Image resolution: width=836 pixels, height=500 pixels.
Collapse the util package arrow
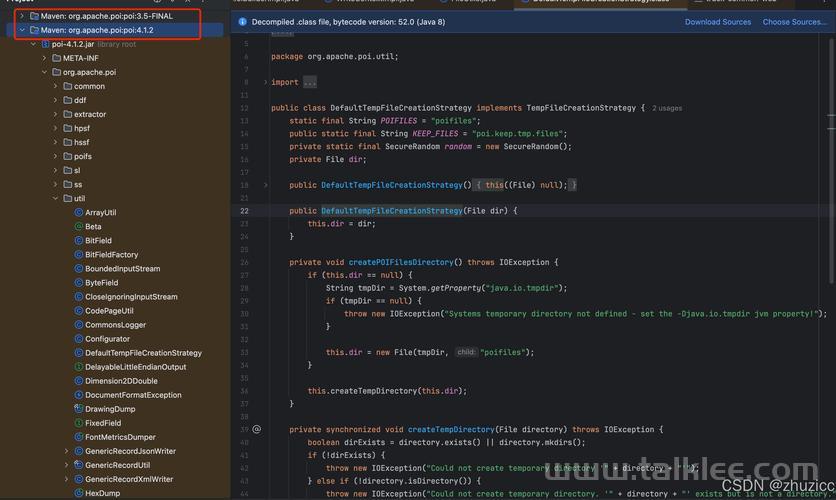(x=55, y=198)
